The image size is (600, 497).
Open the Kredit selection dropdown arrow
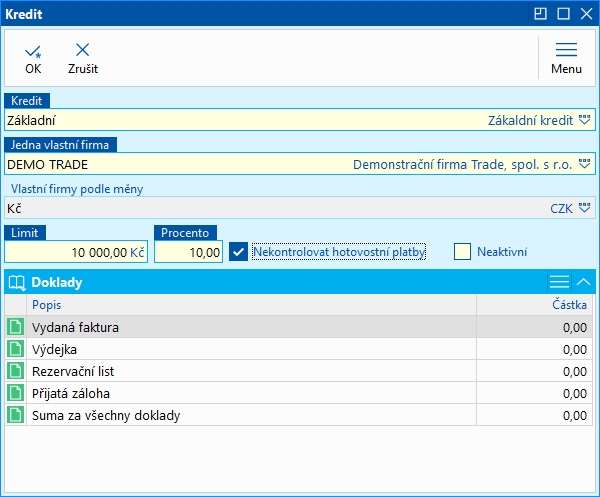tap(584, 120)
